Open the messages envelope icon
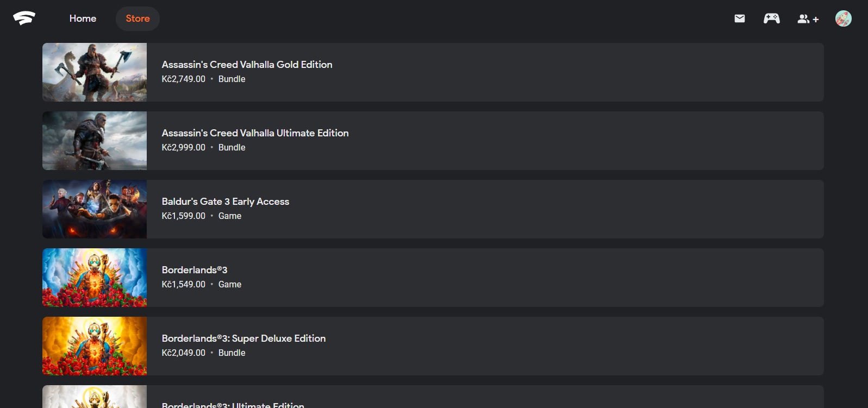The height and width of the screenshot is (408, 868). (x=739, y=18)
